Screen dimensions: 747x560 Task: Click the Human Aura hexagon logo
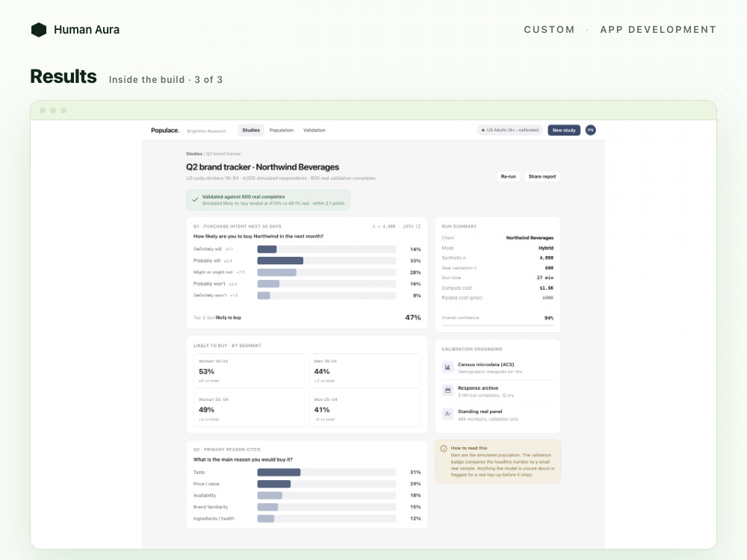click(39, 30)
